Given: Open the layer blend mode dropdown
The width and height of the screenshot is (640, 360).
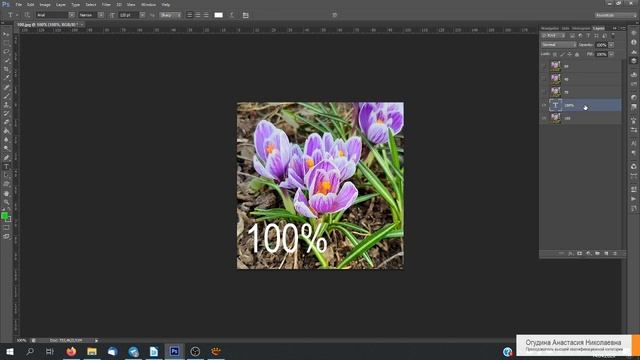Looking at the screenshot, I should click(x=558, y=44).
